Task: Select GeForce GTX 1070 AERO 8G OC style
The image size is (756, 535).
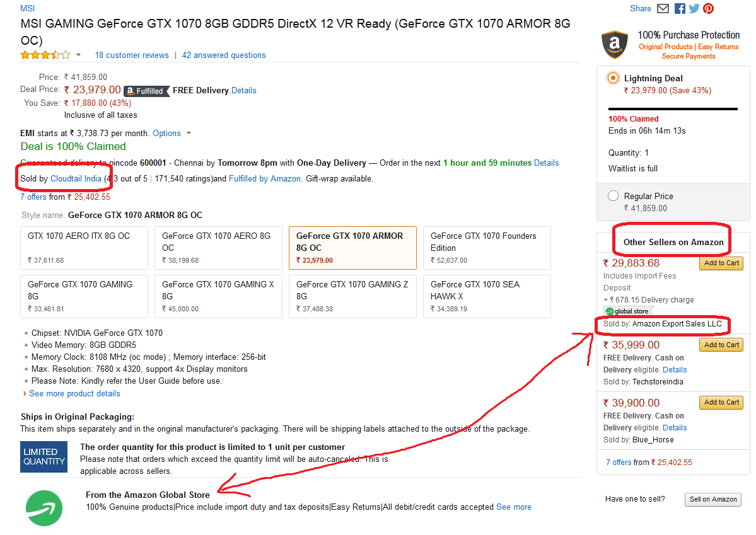Action: click(x=218, y=248)
